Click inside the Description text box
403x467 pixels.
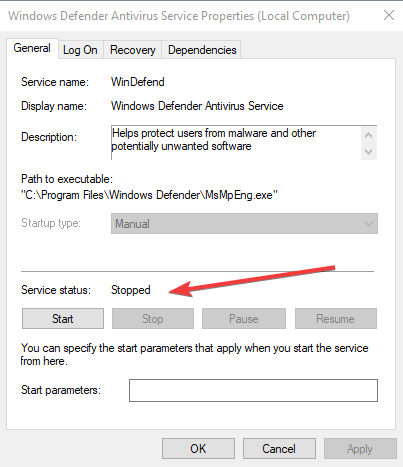tap(236, 143)
